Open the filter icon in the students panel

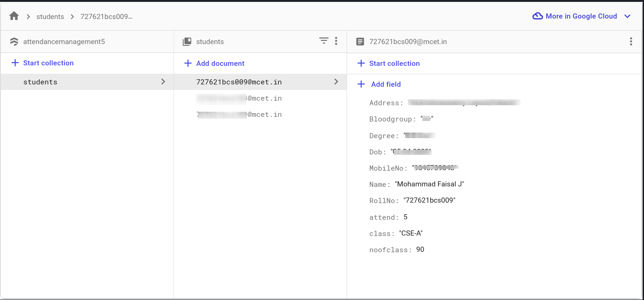point(324,41)
